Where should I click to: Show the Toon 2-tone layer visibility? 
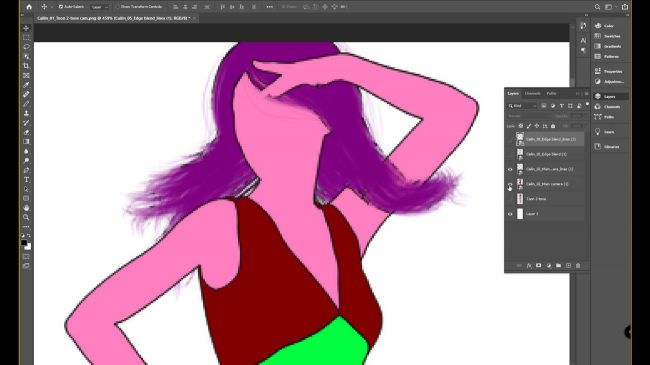coord(510,199)
